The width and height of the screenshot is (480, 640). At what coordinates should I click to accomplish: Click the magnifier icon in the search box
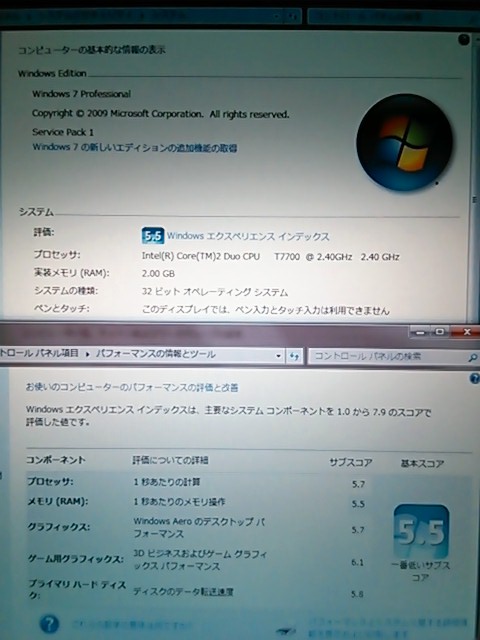(472, 358)
